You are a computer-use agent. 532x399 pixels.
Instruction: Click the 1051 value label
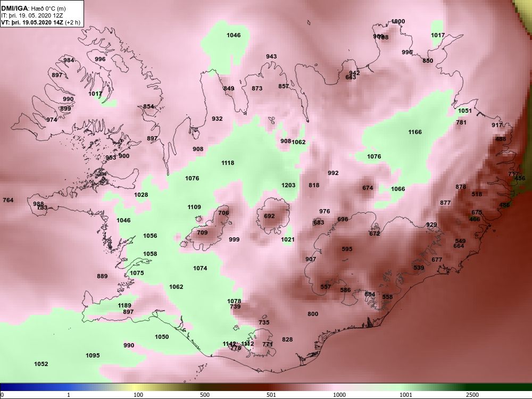465,111
